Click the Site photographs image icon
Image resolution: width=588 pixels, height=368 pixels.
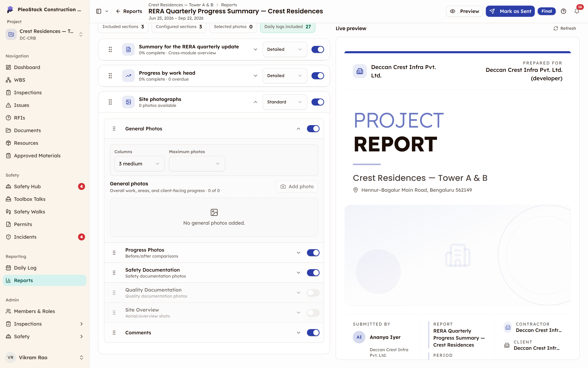[x=128, y=102]
